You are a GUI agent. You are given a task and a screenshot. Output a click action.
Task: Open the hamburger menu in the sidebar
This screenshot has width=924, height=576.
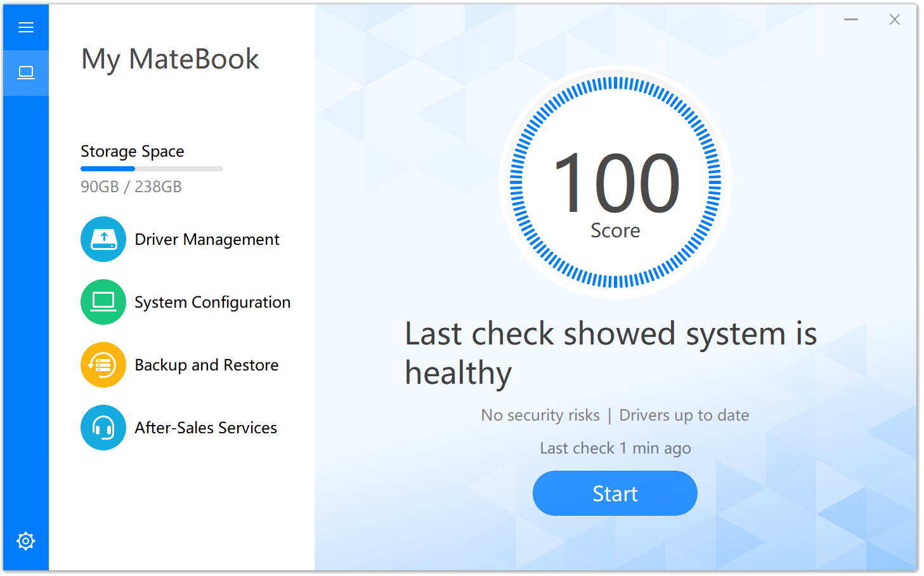(26, 27)
